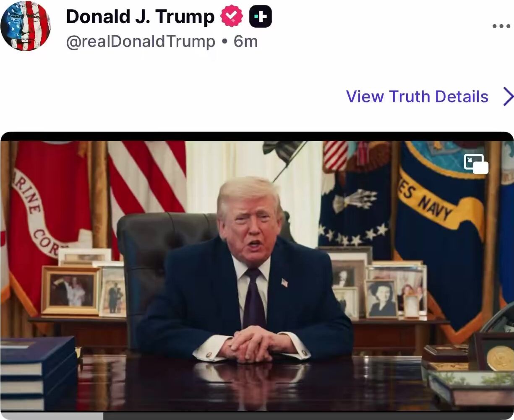
Task: Expand details with the right chevron arrow
Action: (508, 97)
